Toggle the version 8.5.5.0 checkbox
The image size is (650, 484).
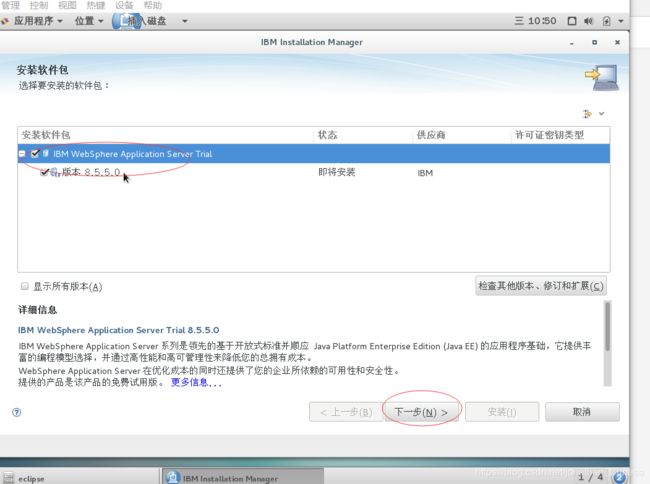point(44,172)
